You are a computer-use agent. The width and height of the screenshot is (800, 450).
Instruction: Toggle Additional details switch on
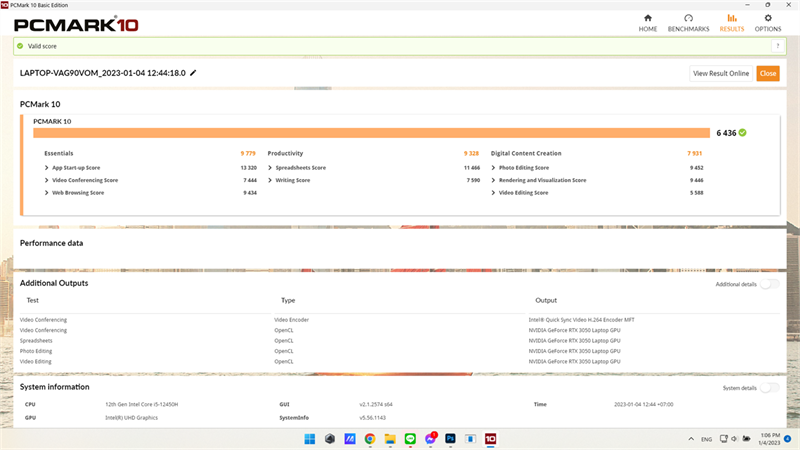(769, 284)
